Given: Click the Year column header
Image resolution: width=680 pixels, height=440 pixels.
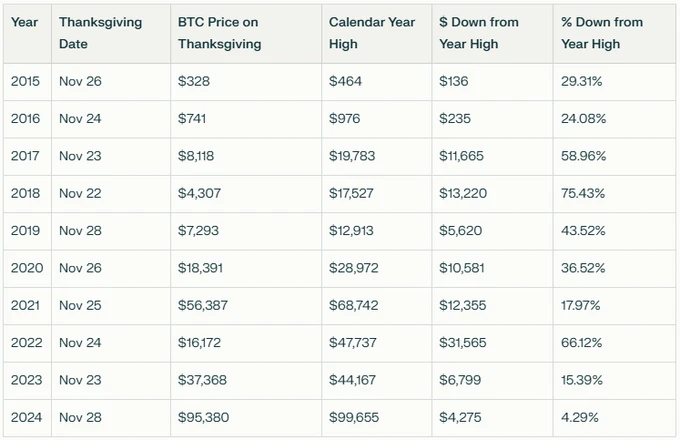Looking at the screenshot, I should tap(25, 22).
